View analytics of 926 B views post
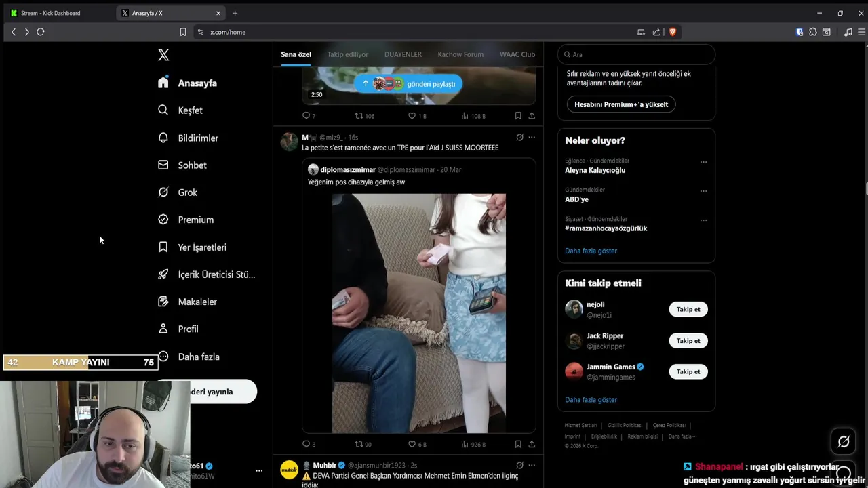This screenshot has width=868, height=488. point(473,445)
